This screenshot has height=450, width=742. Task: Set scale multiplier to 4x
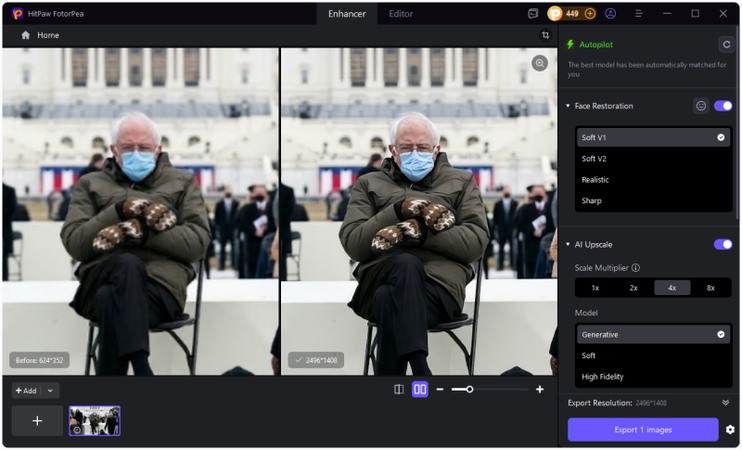672,288
